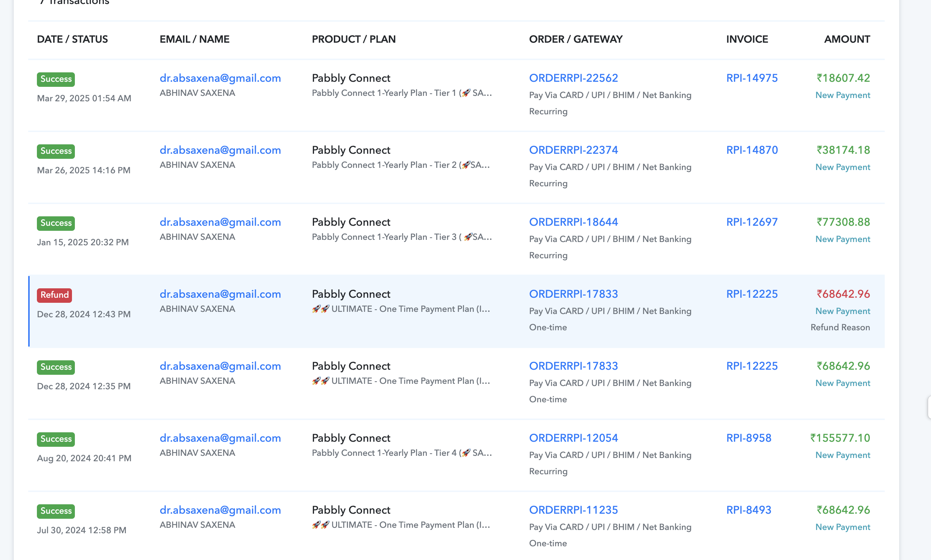Open invoice RPI-8493
931x560 pixels.
(749, 510)
